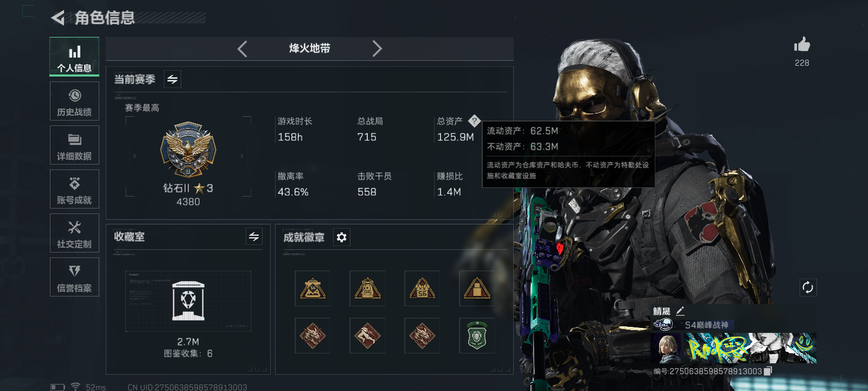The width and height of the screenshot is (868, 391).
Task: Open the 账号成就 sidebar tab
Action: coord(74,190)
